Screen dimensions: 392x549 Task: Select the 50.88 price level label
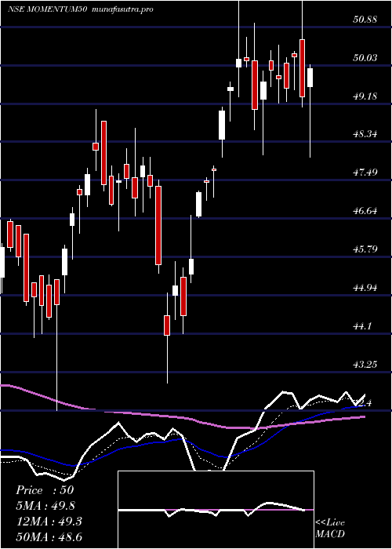365,20
